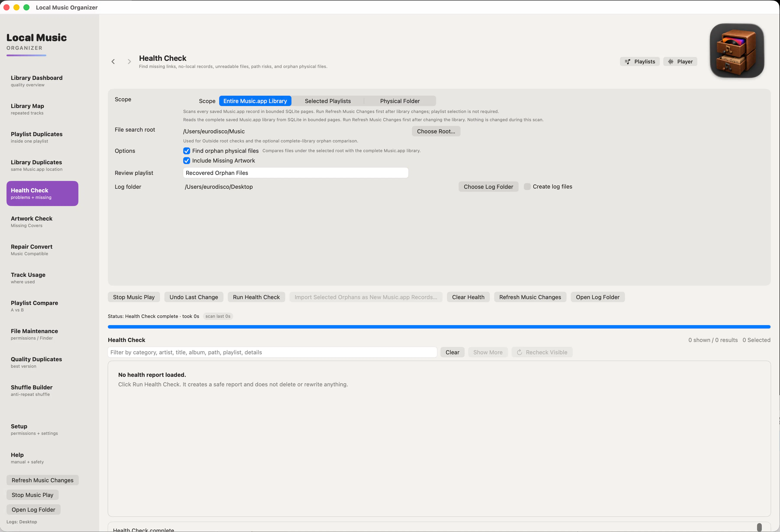Click the /Users/eurodisco/Desktop log path
This screenshot has width=780, height=532.
point(219,187)
